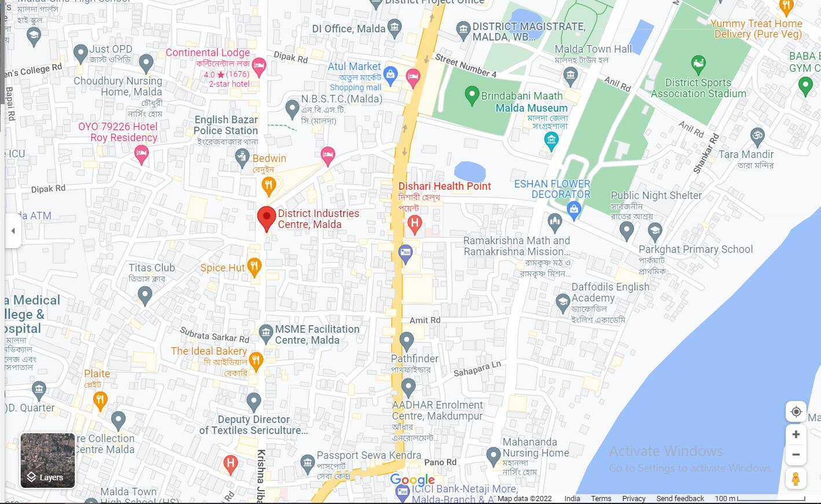The width and height of the screenshot is (821, 504).
Task: Open the Privacy link
Action: [633, 499]
